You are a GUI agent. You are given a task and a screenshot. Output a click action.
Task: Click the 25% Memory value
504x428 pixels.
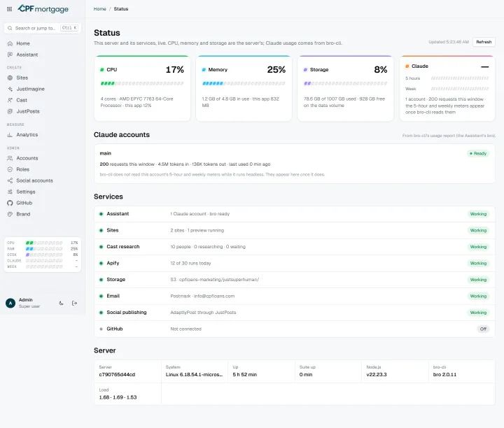point(276,70)
